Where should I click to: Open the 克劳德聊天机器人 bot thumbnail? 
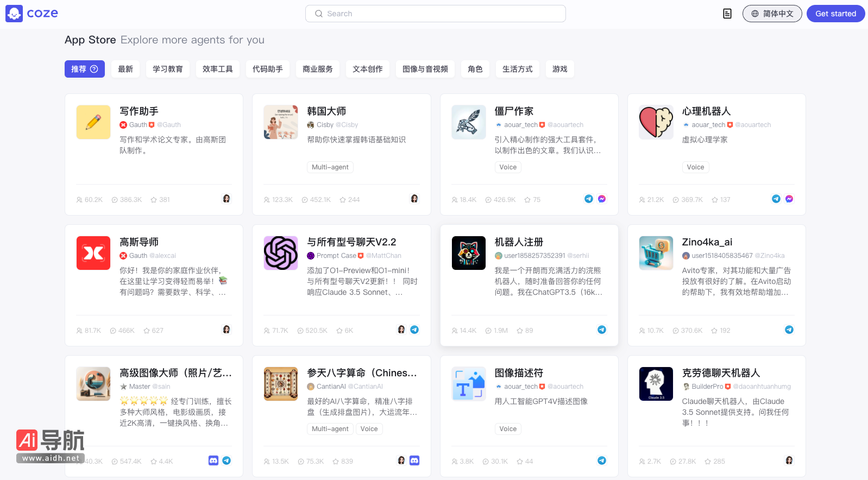pyautogui.click(x=656, y=384)
